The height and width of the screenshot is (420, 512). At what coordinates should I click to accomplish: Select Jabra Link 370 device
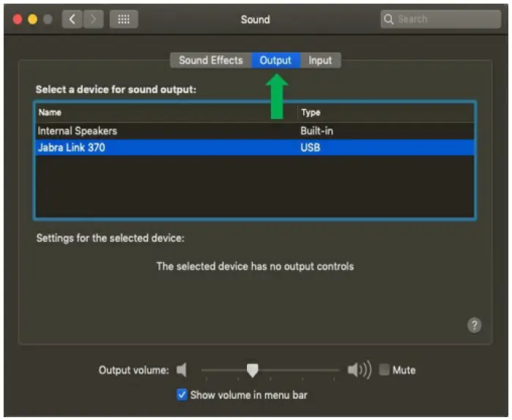click(73, 148)
